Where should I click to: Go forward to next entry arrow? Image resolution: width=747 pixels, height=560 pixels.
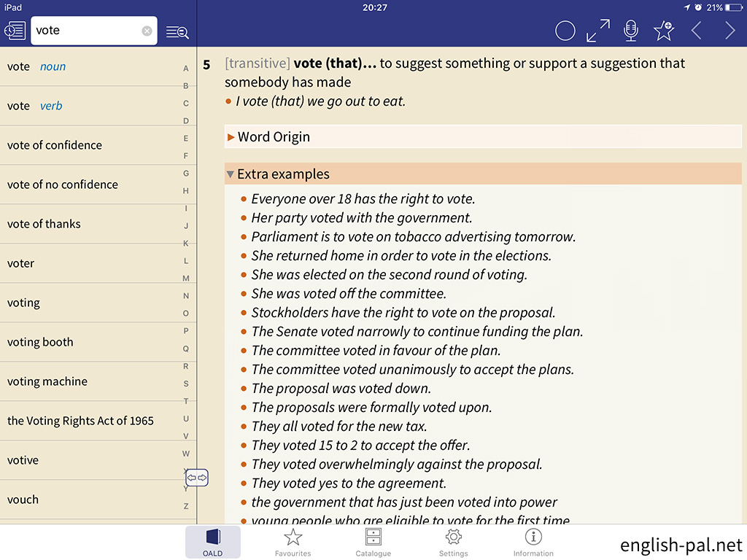click(729, 31)
